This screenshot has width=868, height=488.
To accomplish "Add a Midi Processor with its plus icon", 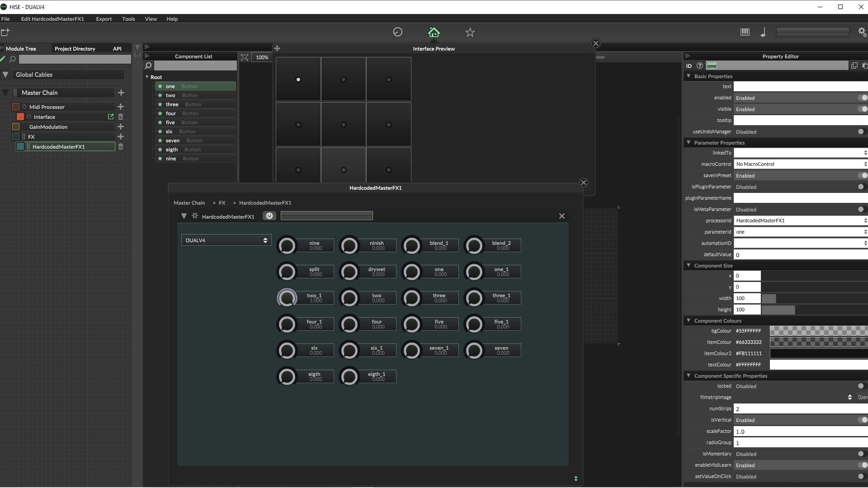I will click(121, 107).
